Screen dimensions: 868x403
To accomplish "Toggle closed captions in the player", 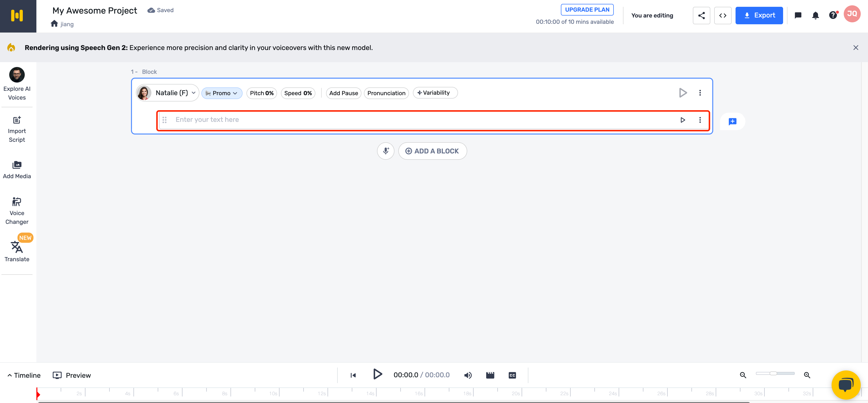I will click(x=512, y=375).
